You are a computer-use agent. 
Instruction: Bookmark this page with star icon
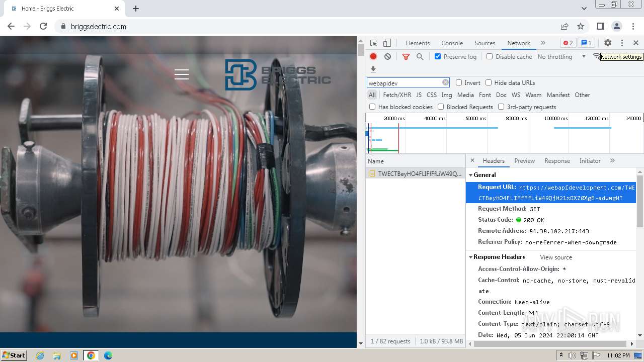581,26
